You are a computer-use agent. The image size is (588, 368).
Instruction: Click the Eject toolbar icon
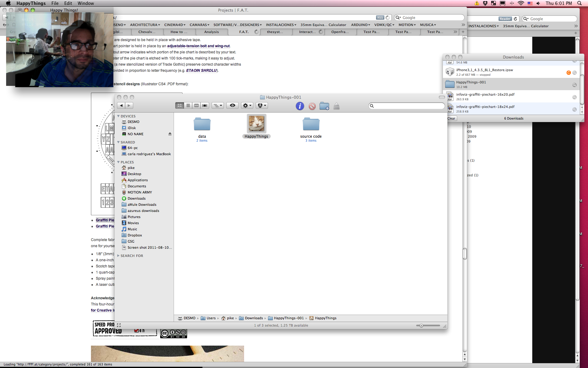tap(337, 106)
